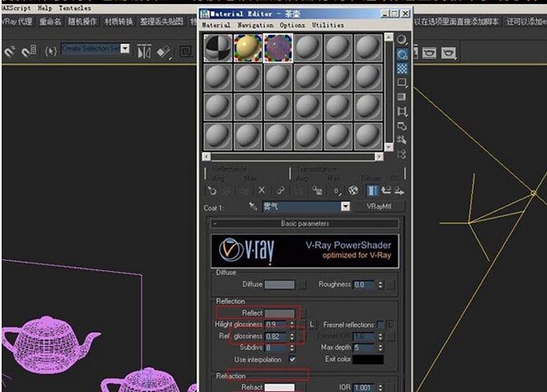This screenshot has height=392, width=547.
Task: Adjust Max depth spinner arrows
Action: [x=381, y=348]
